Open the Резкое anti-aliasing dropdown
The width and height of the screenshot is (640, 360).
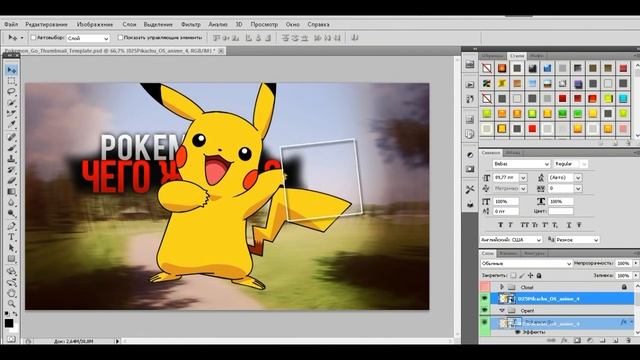577,240
